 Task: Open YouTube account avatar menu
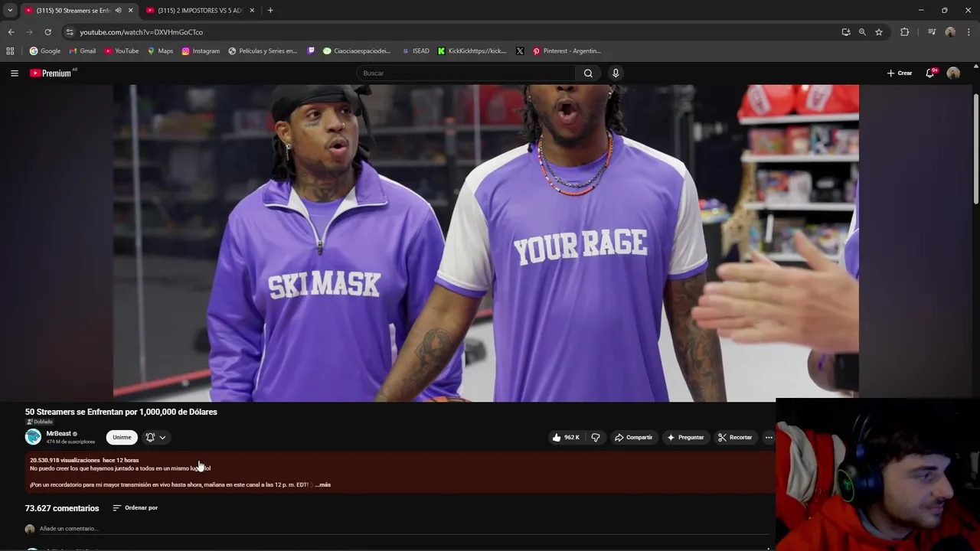953,73
